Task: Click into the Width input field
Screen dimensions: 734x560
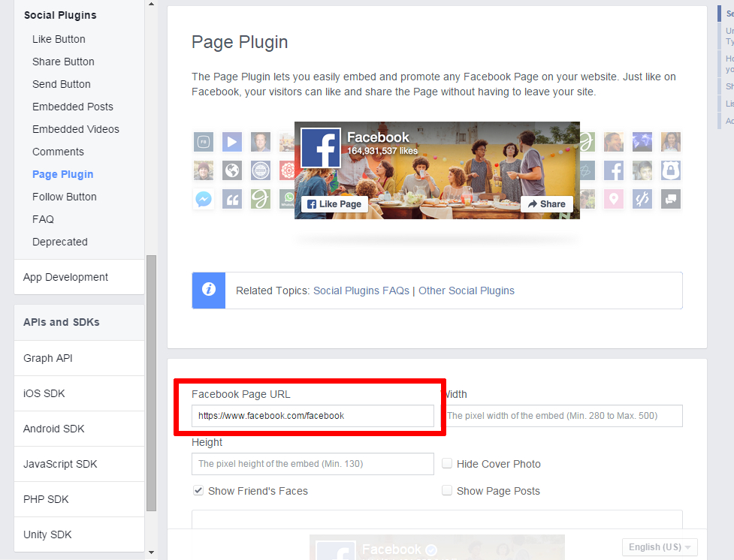Action: coord(562,416)
